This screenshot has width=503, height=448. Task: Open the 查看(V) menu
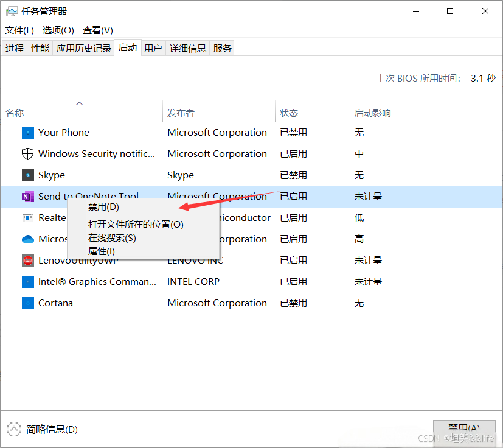point(98,30)
